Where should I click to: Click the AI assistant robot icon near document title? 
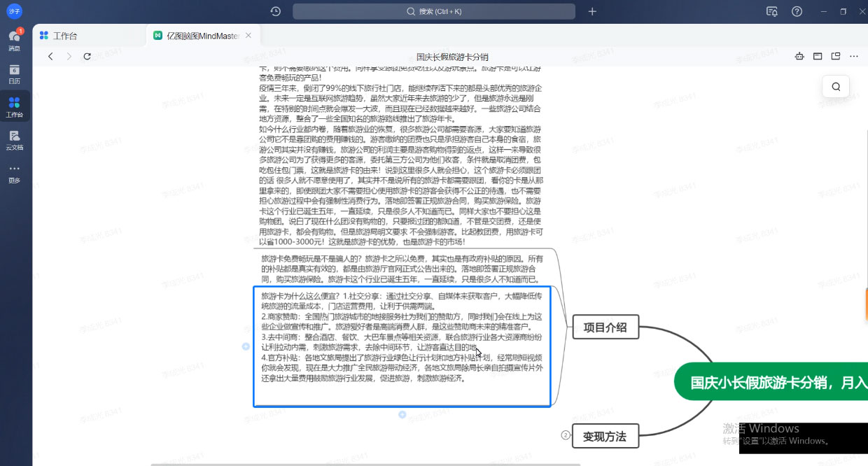click(799, 56)
